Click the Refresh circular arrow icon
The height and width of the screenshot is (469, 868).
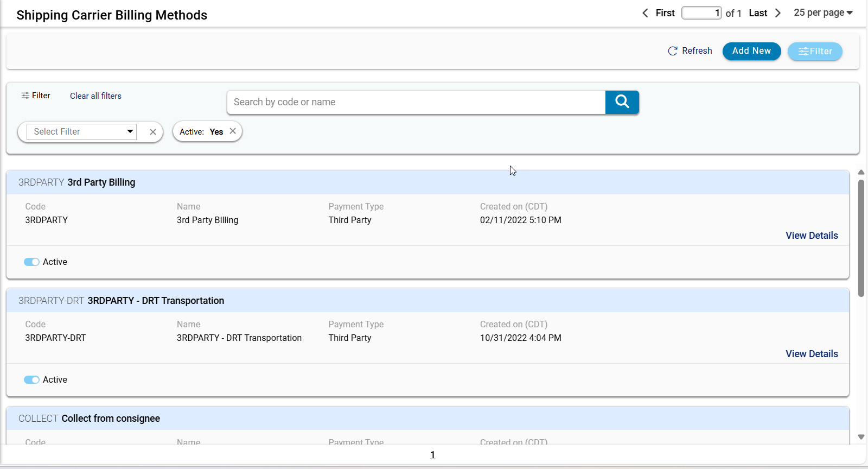pos(673,51)
